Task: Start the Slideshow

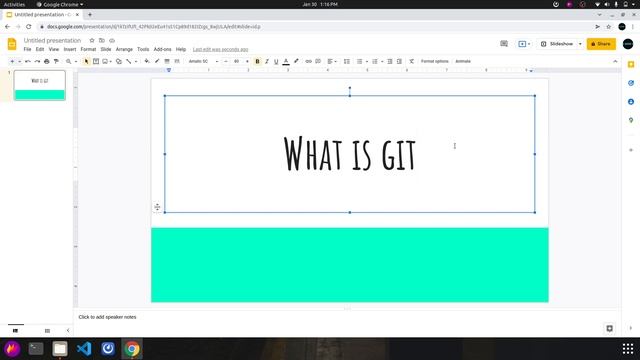Action: click(x=557, y=44)
